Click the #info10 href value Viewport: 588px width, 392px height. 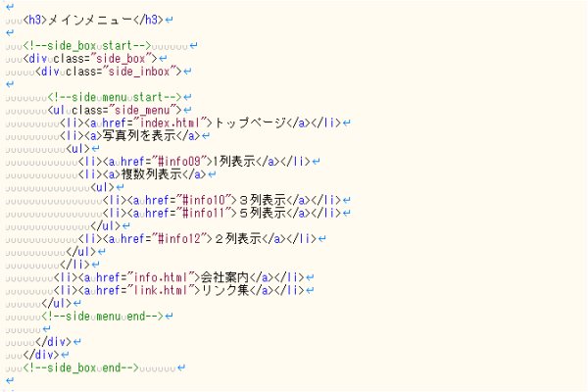pos(202,199)
